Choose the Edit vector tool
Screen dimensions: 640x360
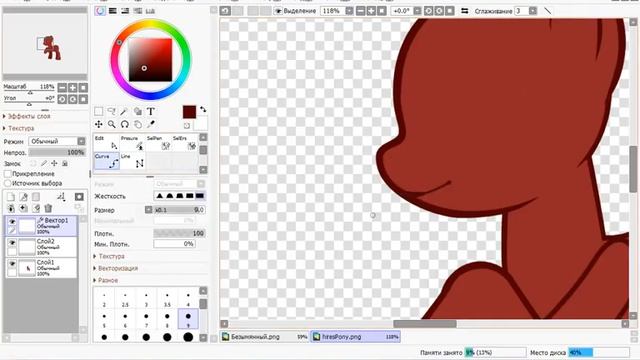107,143
